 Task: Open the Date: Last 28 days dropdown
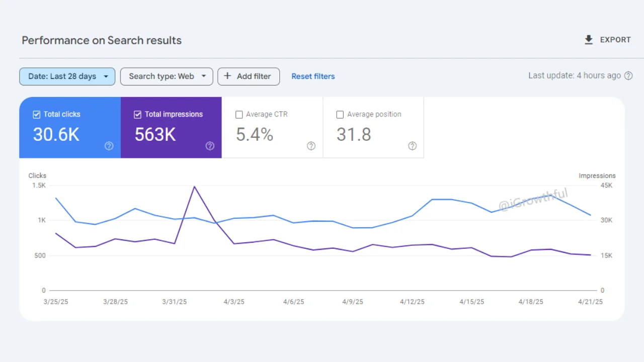pyautogui.click(x=67, y=76)
